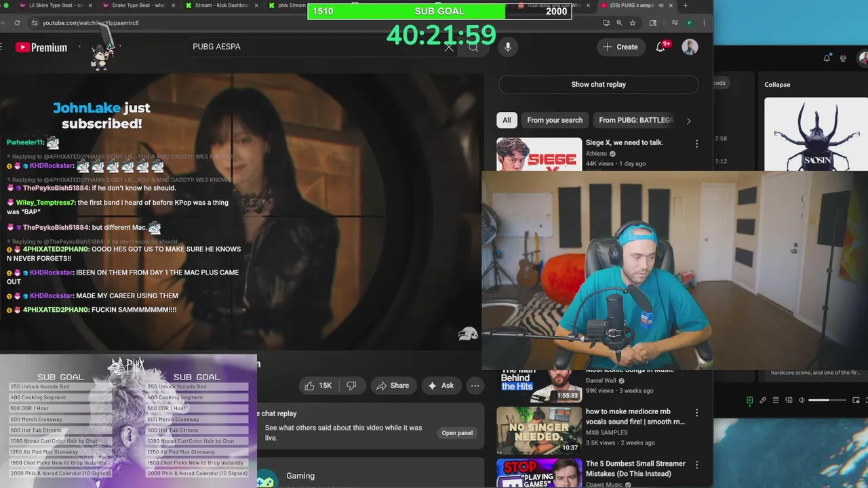
Task: Like the video with 15K likes
Action: click(x=318, y=386)
